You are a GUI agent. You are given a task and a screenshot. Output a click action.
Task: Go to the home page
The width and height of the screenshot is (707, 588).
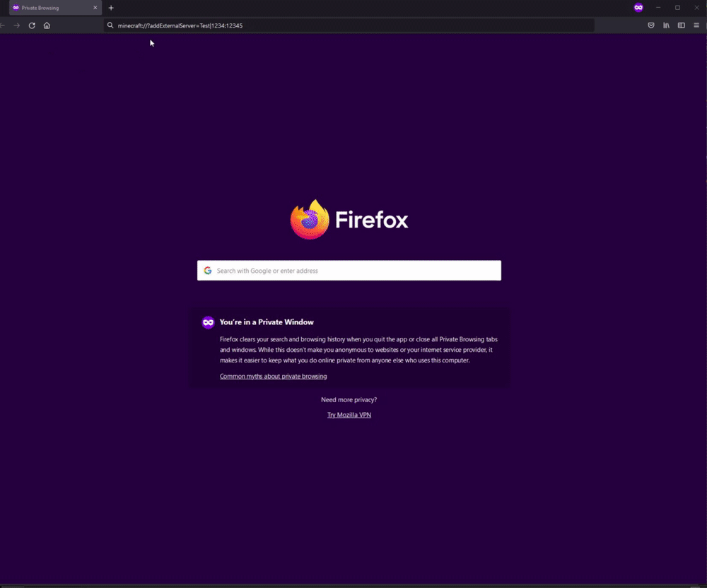pos(47,25)
